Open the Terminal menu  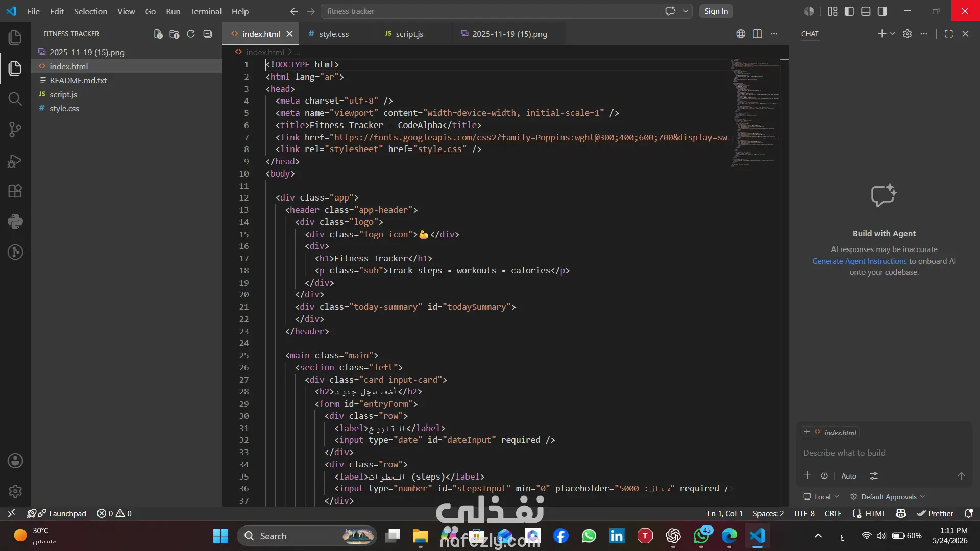pyautogui.click(x=206, y=11)
